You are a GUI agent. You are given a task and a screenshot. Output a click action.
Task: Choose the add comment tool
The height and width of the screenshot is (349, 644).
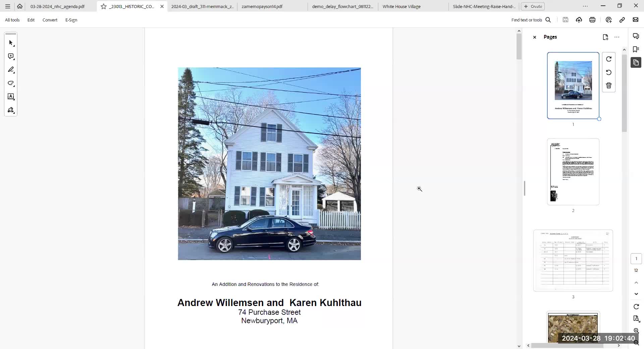pyautogui.click(x=11, y=56)
